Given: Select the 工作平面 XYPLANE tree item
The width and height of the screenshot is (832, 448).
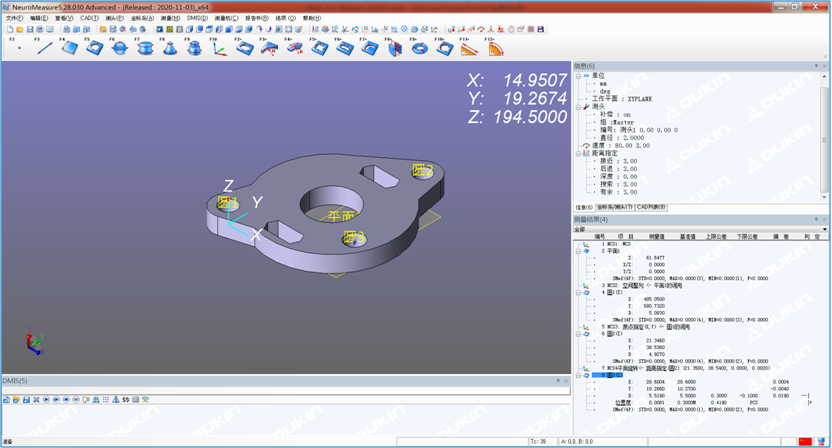Looking at the screenshot, I should click(x=624, y=99).
